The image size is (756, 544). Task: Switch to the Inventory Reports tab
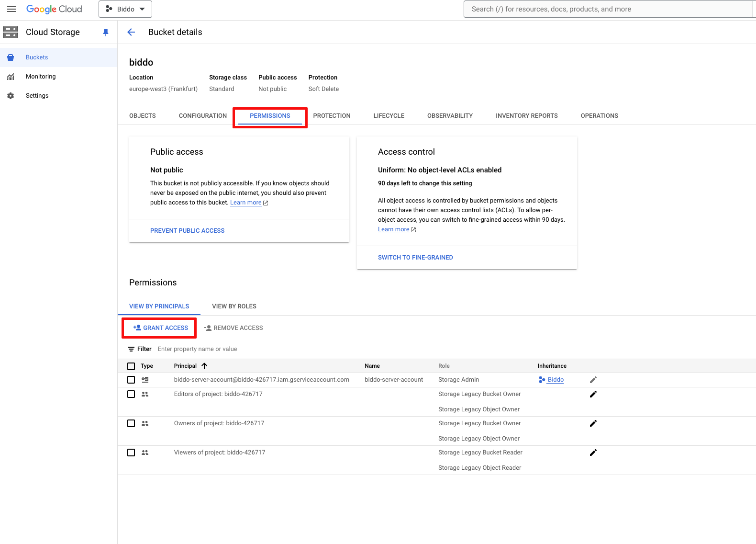[527, 116]
